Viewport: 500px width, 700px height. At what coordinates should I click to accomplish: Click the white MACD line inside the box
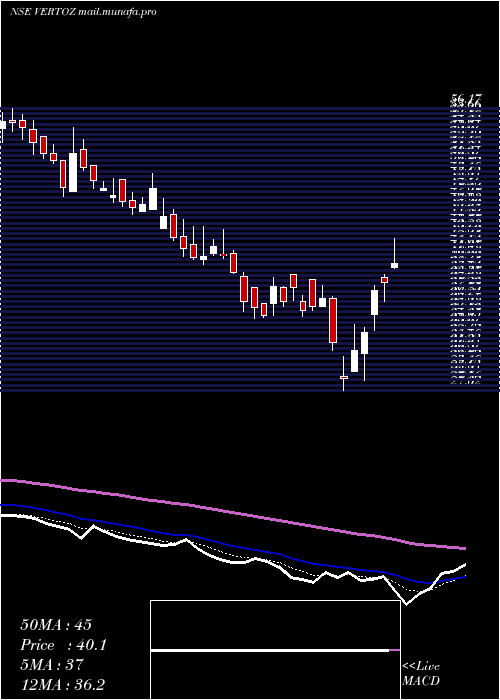coord(270,650)
